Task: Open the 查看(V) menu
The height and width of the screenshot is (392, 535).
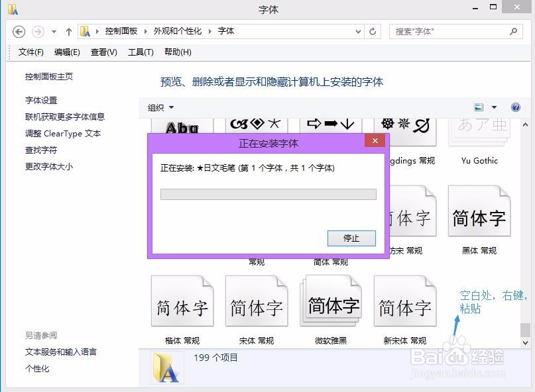Action: (103, 52)
